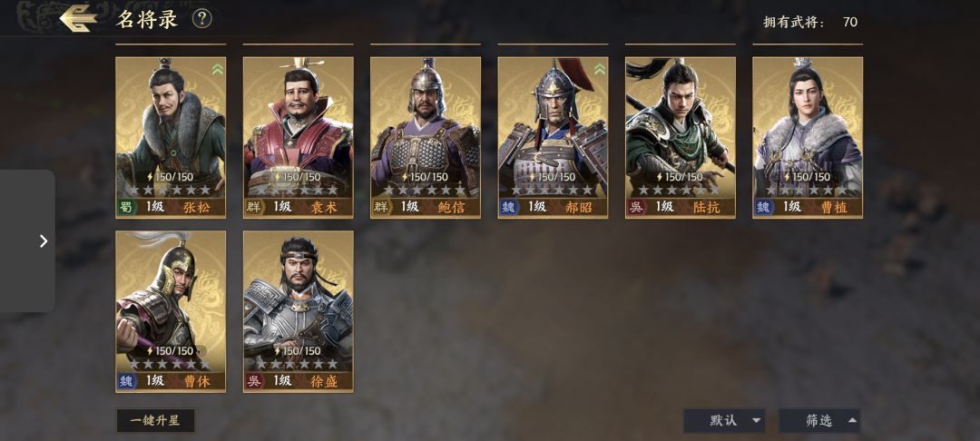The image size is (980, 441).
Task: Click the 群 faction badge on 袁术
Action: pos(254,208)
